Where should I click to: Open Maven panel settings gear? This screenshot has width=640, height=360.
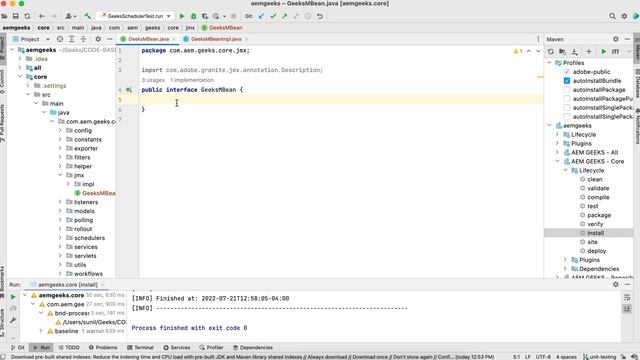[616, 39]
